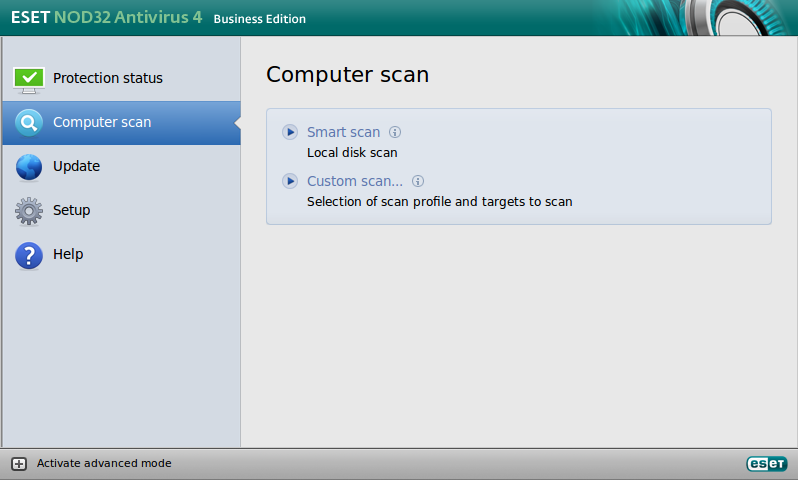Open the Setup section
The image size is (798, 480).
tap(122, 210)
